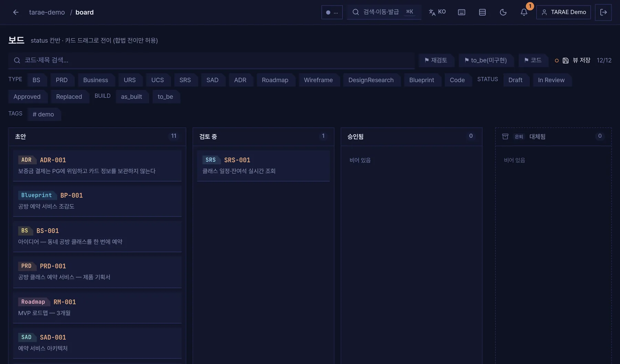Select the URS type filter

(x=130, y=80)
